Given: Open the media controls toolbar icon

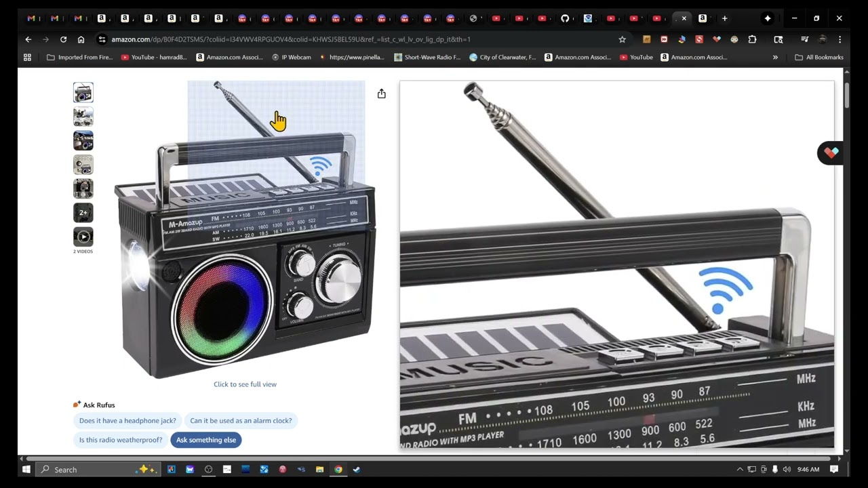Looking at the screenshot, I should click(805, 39).
